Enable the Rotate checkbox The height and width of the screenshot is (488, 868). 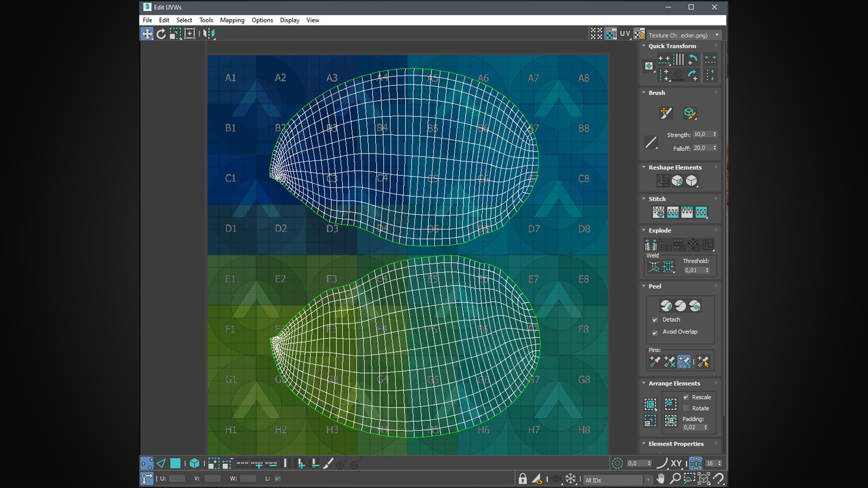pos(686,408)
